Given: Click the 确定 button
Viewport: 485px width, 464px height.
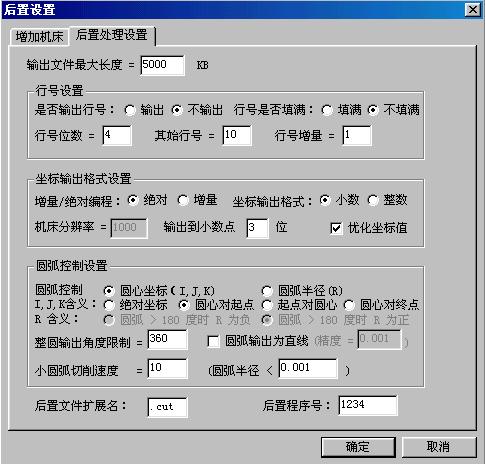Looking at the screenshot, I should click(358, 447).
